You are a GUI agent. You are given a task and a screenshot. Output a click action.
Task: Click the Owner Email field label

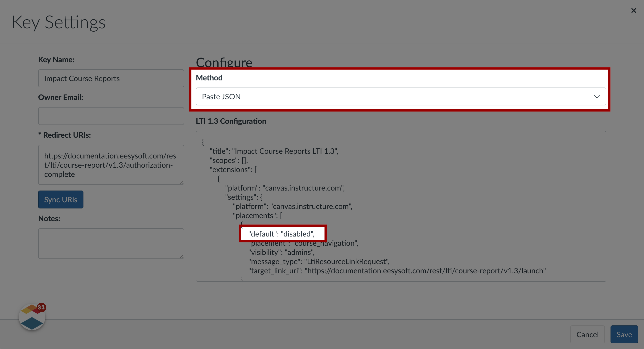[61, 97]
